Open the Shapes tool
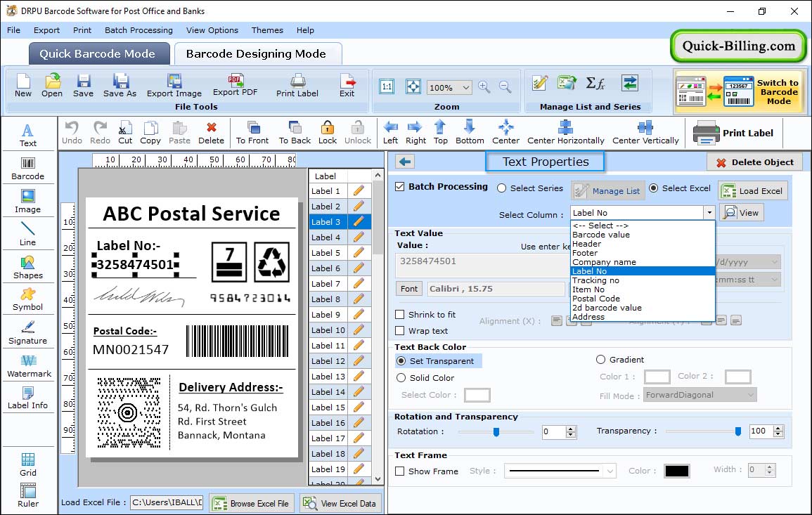 pyautogui.click(x=28, y=267)
